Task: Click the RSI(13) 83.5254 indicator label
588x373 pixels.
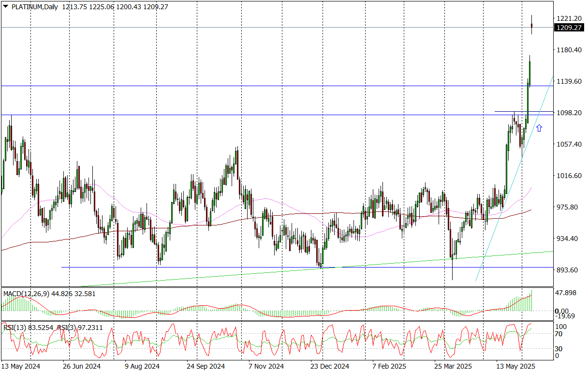Action: pyautogui.click(x=29, y=328)
